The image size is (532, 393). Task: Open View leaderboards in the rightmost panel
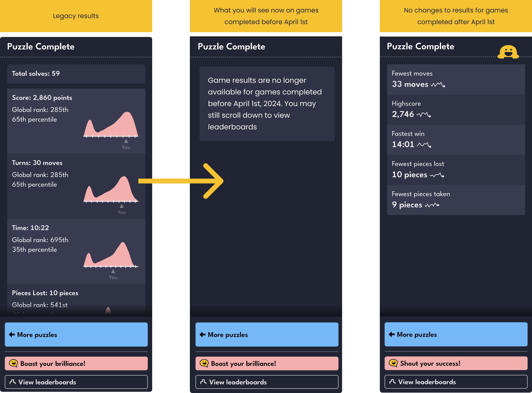[x=456, y=382]
